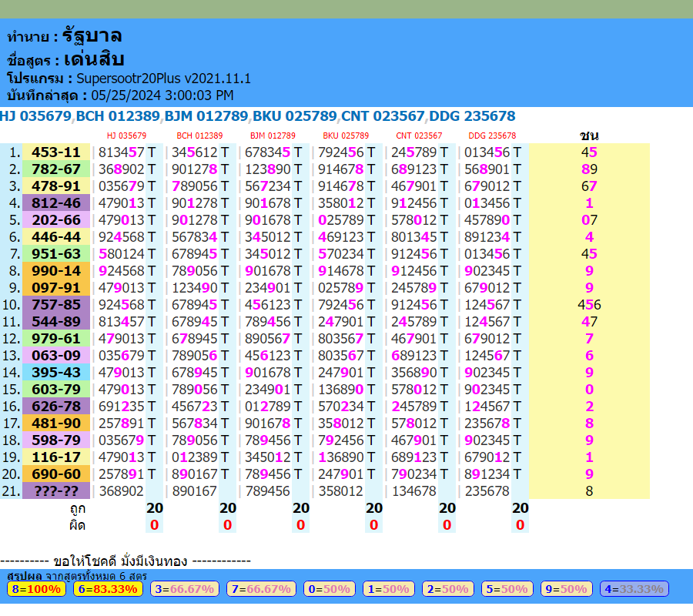Select result cell 757-85 in row 10
The width and height of the screenshot is (693, 616).
[x=56, y=304]
